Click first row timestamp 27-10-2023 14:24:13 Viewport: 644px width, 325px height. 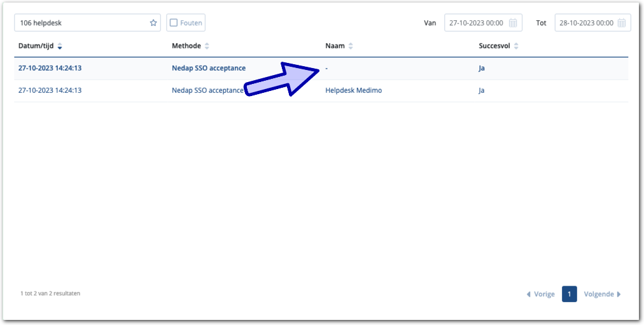[50, 68]
